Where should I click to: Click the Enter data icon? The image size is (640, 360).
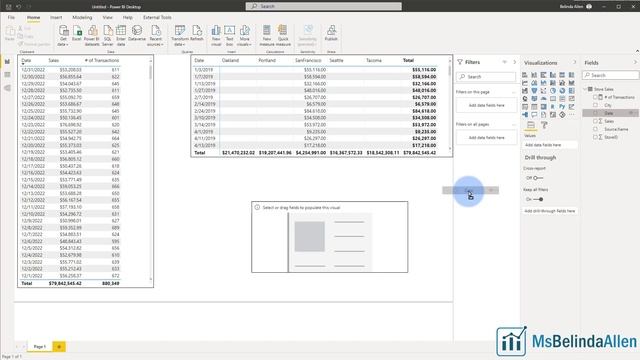coord(121,31)
